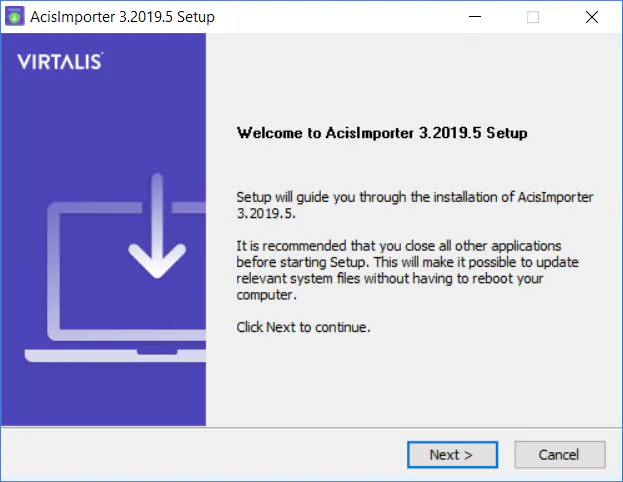The width and height of the screenshot is (623, 482).
Task: Cancel the AcisImporter setup
Action: (559, 455)
